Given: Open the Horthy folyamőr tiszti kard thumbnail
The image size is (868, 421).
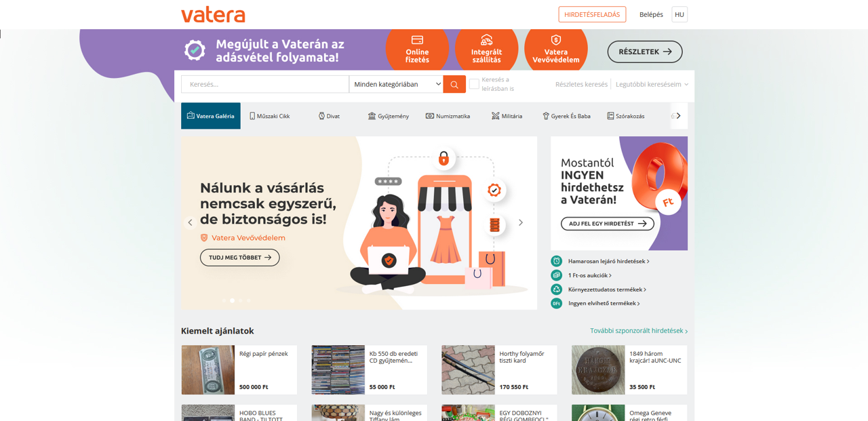Looking at the screenshot, I should coord(469,370).
